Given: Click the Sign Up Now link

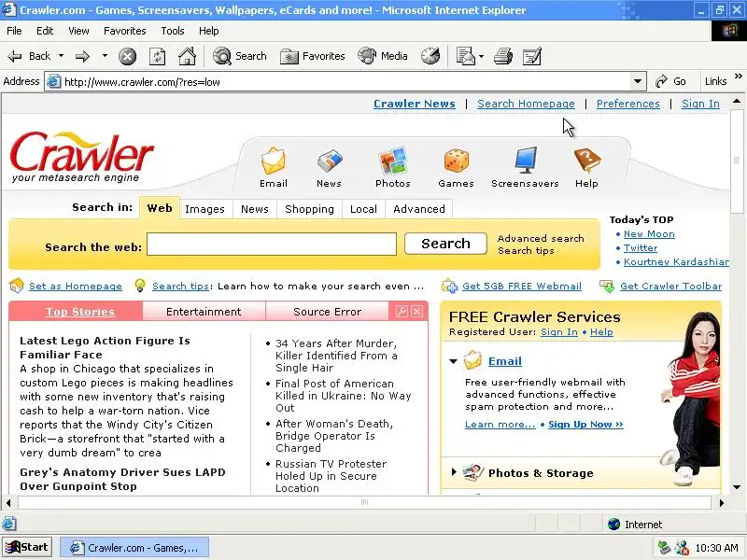Looking at the screenshot, I should (x=585, y=425).
